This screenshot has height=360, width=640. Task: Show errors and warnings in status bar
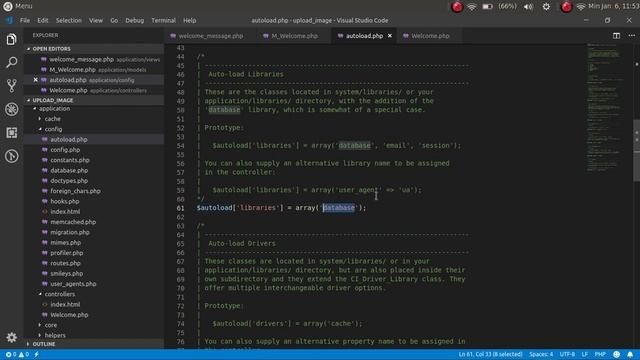coord(17,354)
